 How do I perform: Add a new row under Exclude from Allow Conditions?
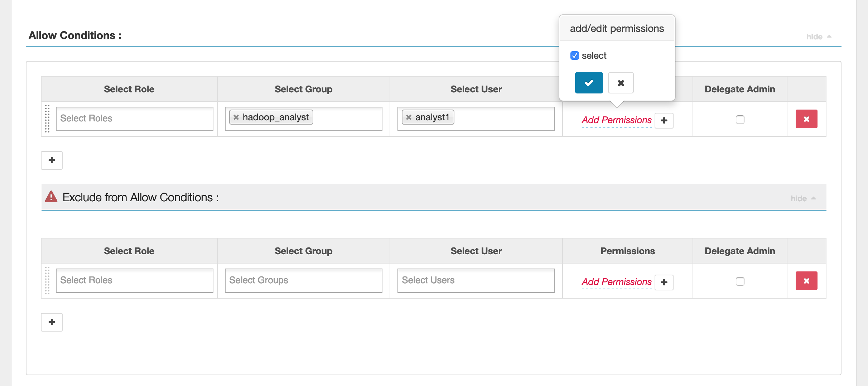(51, 322)
